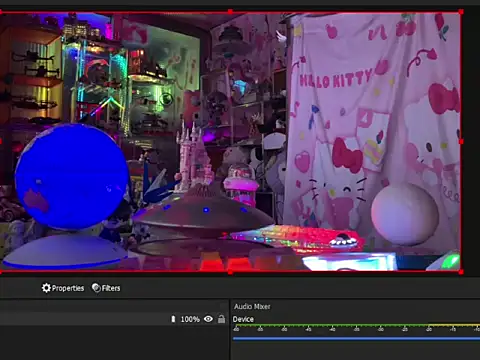Image resolution: width=480 pixels, height=360 pixels.
Task: Hide the source using the eye icon
Action: (208, 319)
